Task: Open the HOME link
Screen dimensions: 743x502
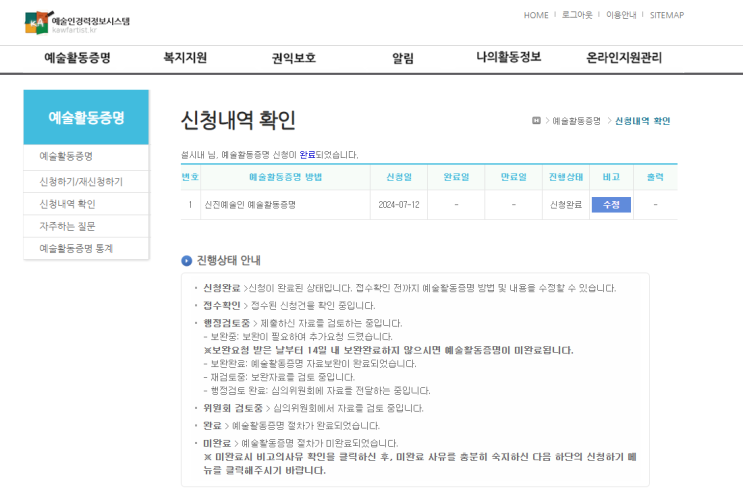Action: (536, 15)
